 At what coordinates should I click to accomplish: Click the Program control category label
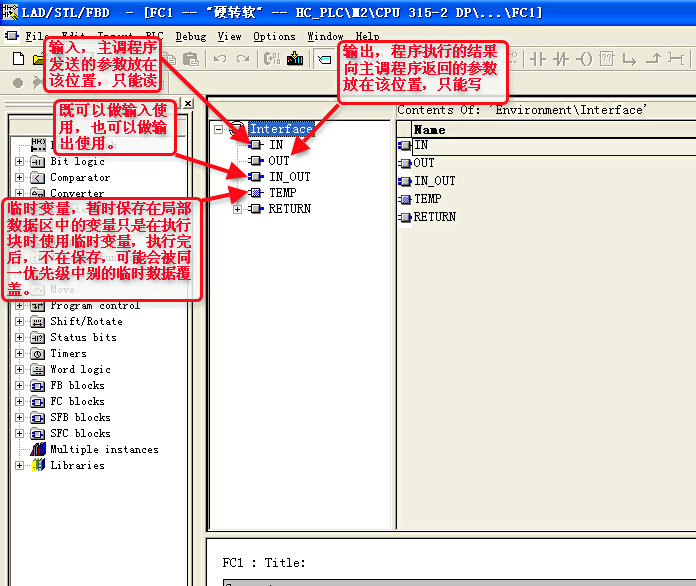95,305
